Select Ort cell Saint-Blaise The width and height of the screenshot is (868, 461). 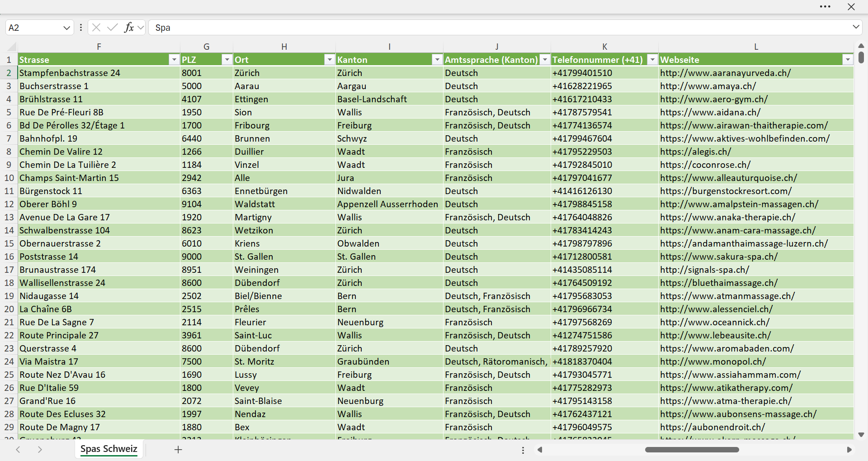point(284,401)
